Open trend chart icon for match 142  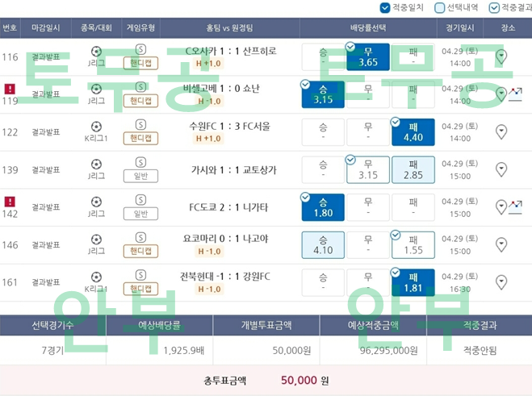click(515, 207)
